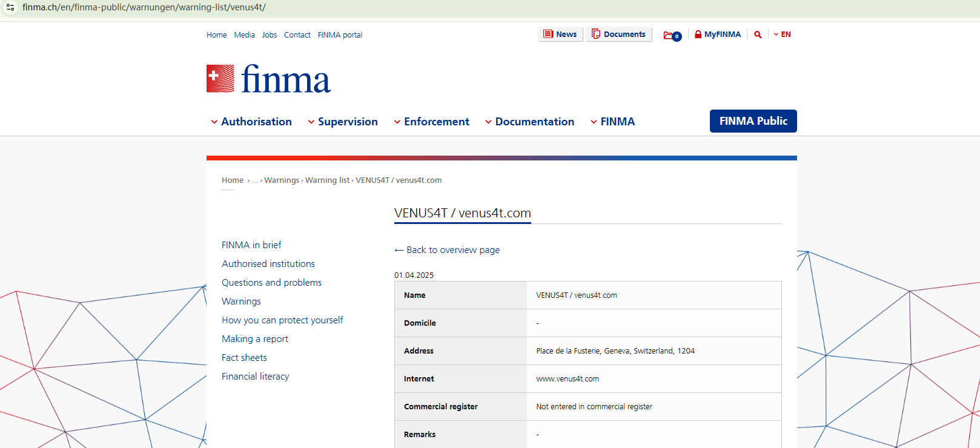
Task: Log in via MyFINMA
Action: [x=718, y=35]
